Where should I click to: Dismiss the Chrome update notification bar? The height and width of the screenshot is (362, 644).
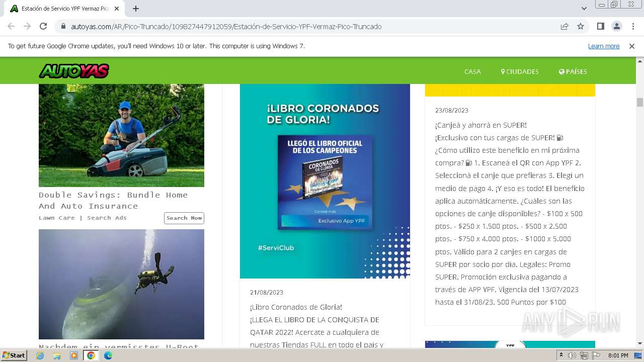point(632,46)
